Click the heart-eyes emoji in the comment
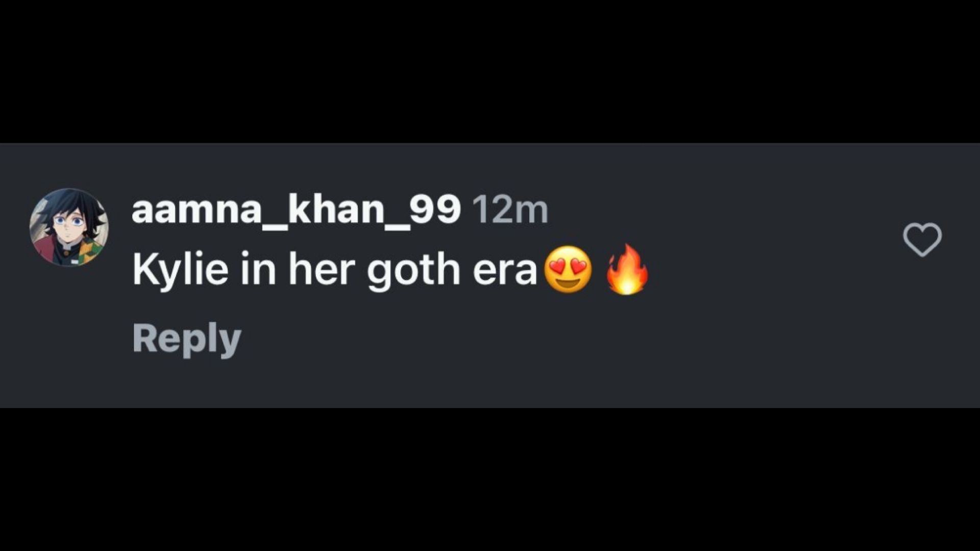Screen dimensions: 980x551 pos(568,269)
